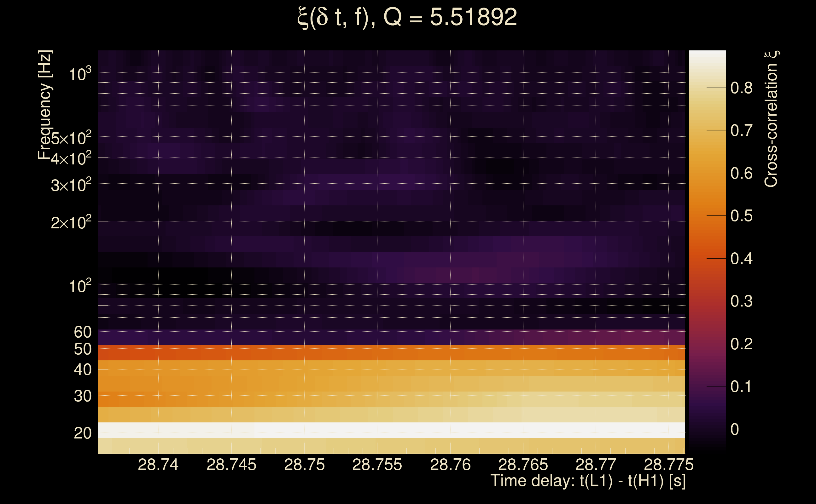Click the Cross-correlation colorbar title
The image size is (816, 504).
(771, 119)
